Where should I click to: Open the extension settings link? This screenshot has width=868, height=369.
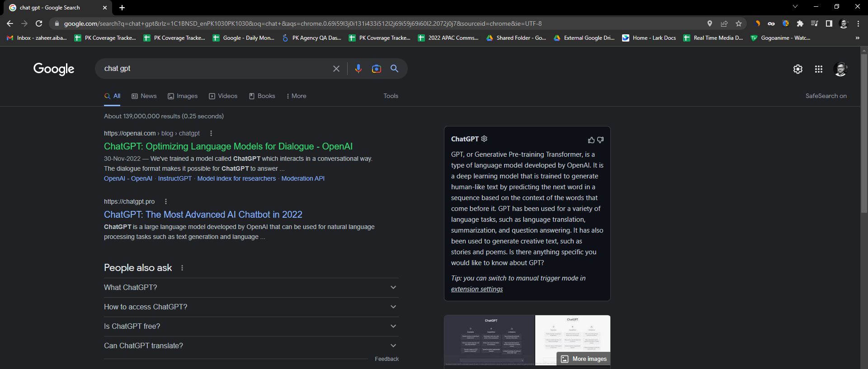[477, 289]
